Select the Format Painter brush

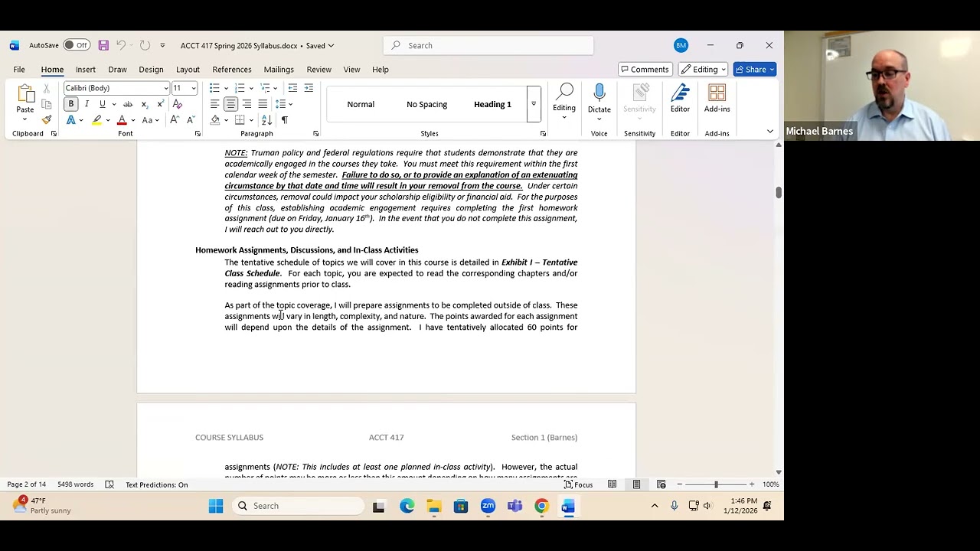pyautogui.click(x=47, y=120)
